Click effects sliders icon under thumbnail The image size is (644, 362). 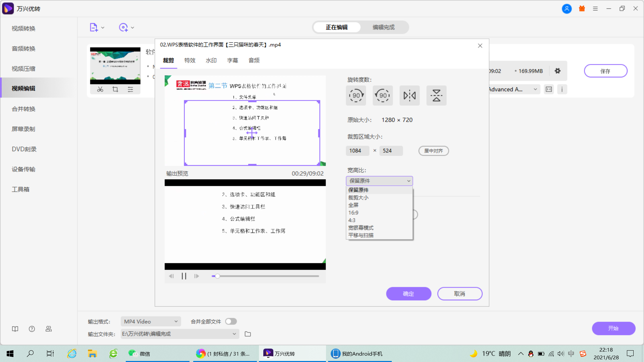130,89
